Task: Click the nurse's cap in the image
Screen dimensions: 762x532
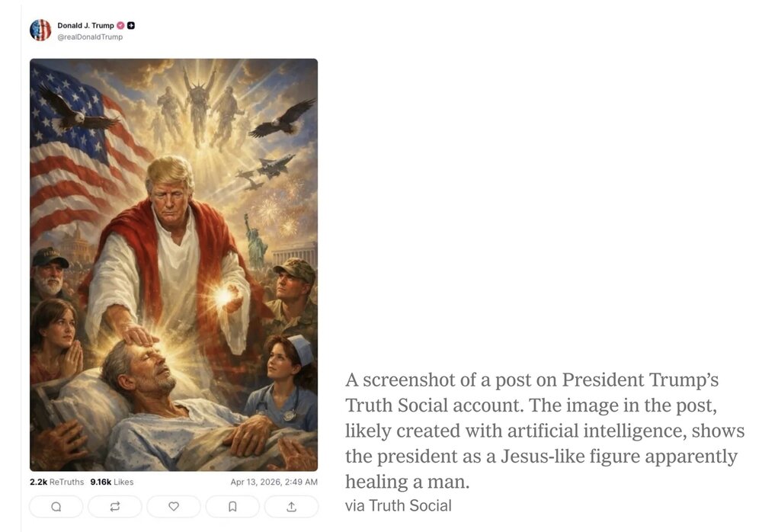Action: [301, 350]
